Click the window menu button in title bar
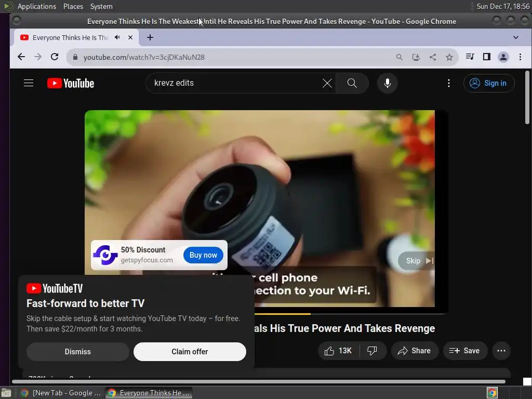 [16, 21]
